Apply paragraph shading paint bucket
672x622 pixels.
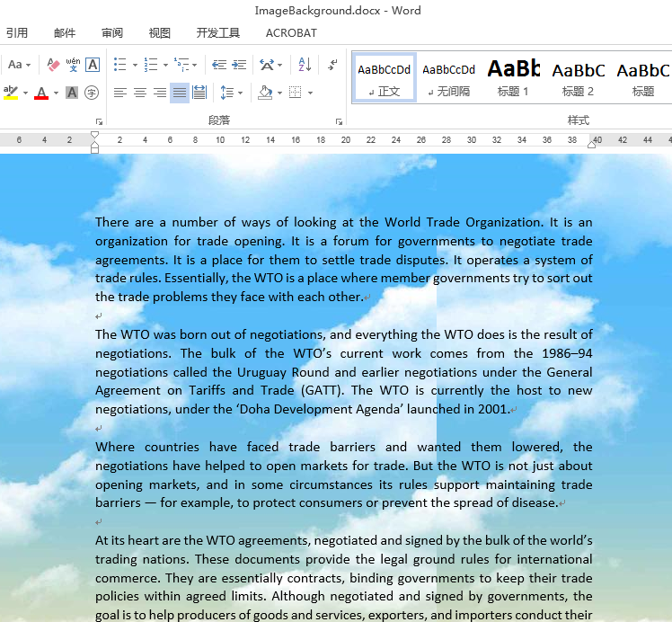pos(265,93)
